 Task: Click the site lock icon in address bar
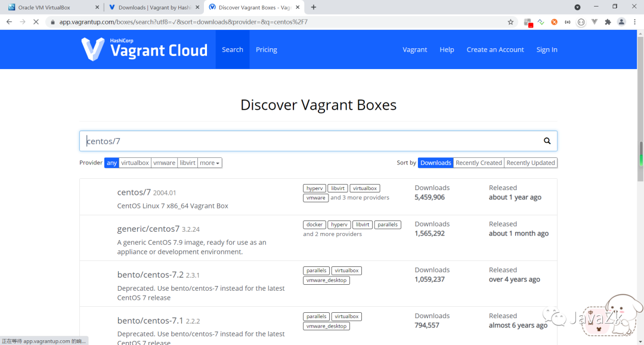(x=52, y=22)
